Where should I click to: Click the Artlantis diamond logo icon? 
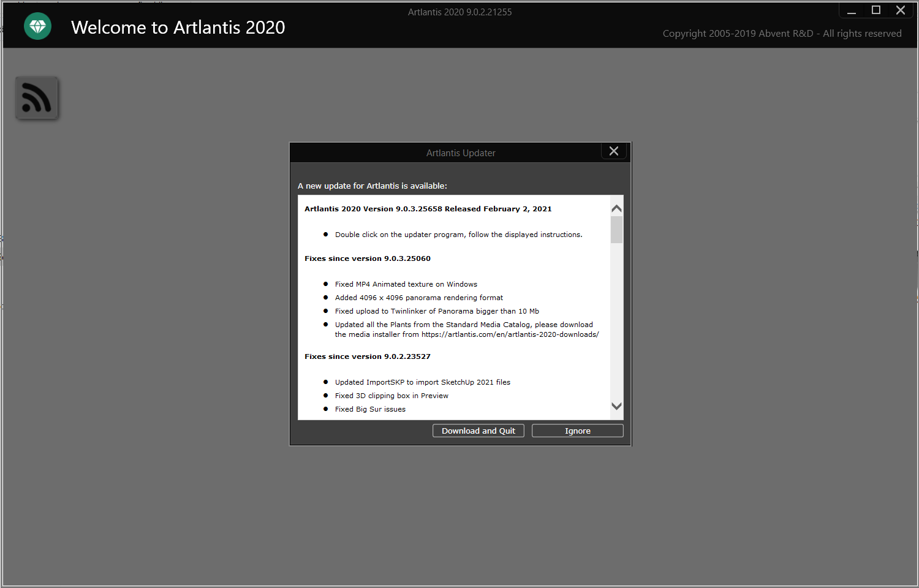point(37,26)
